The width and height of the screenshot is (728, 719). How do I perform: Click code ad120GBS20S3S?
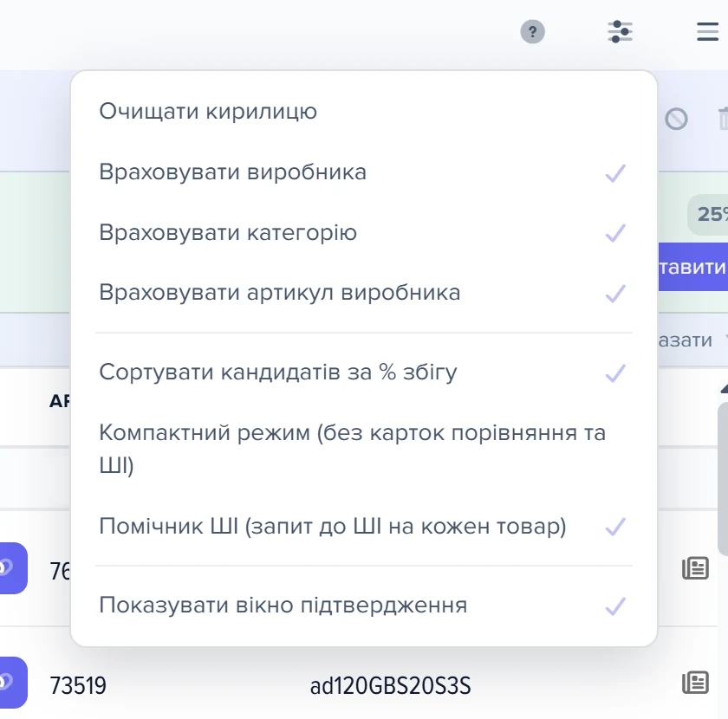tap(391, 685)
